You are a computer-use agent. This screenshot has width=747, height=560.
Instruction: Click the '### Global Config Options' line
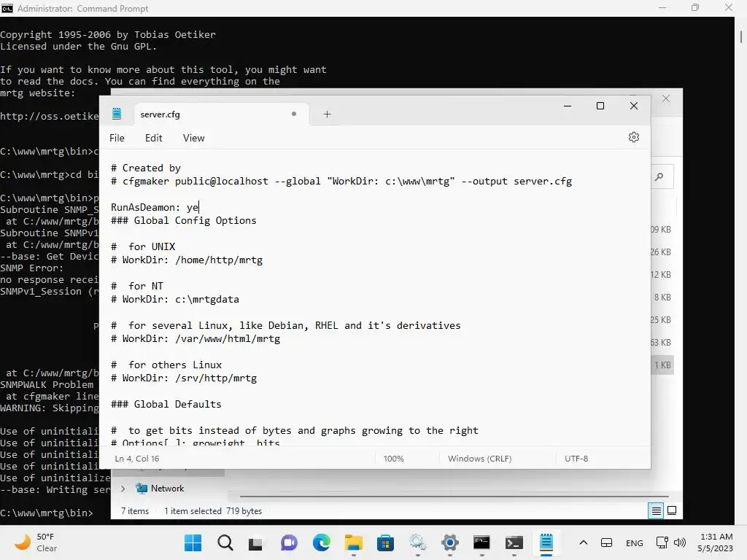click(183, 220)
